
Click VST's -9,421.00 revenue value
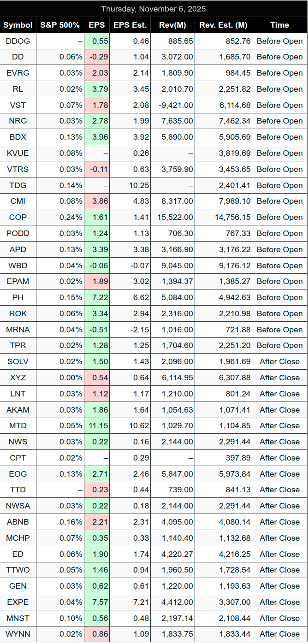point(174,105)
